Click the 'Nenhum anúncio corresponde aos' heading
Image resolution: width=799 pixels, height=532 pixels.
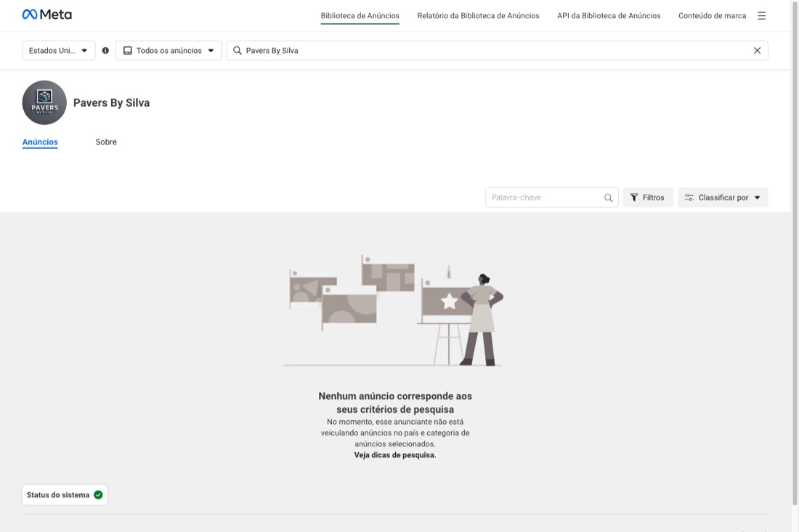(395, 396)
